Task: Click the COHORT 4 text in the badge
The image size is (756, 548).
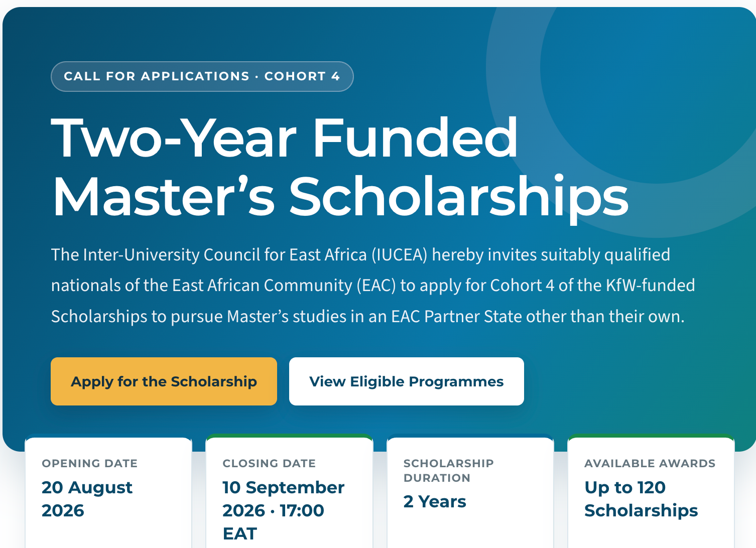Action: point(302,76)
